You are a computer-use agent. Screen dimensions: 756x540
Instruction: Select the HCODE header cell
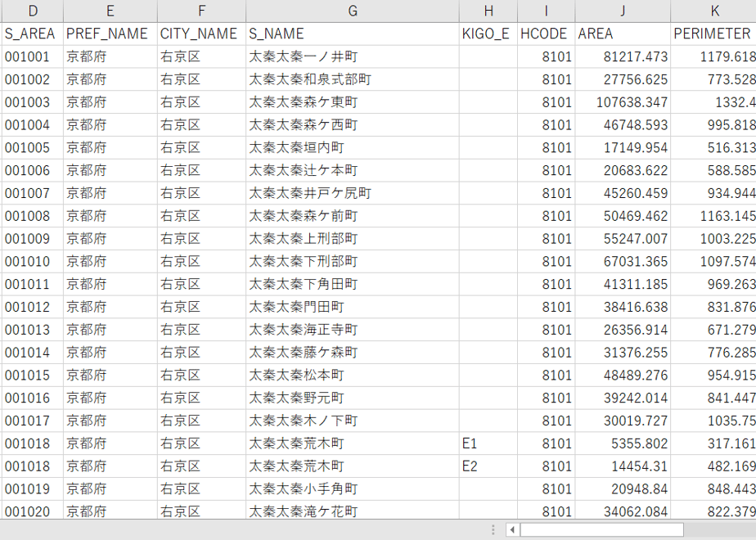(547, 34)
